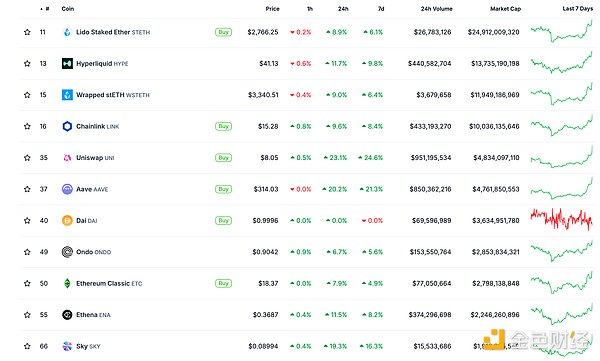The image size is (600, 361).
Task: Click Buy button for Ethereum Classic
Action: tap(223, 283)
